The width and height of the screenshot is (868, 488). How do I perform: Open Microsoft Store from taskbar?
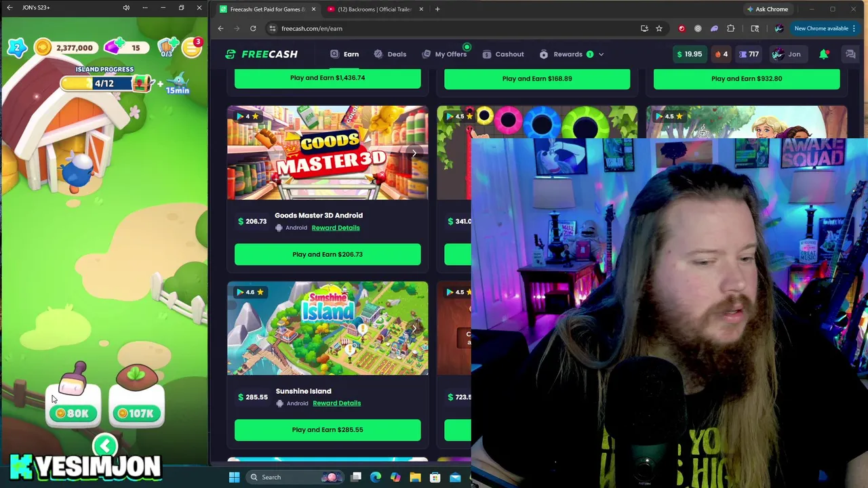pos(435,477)
